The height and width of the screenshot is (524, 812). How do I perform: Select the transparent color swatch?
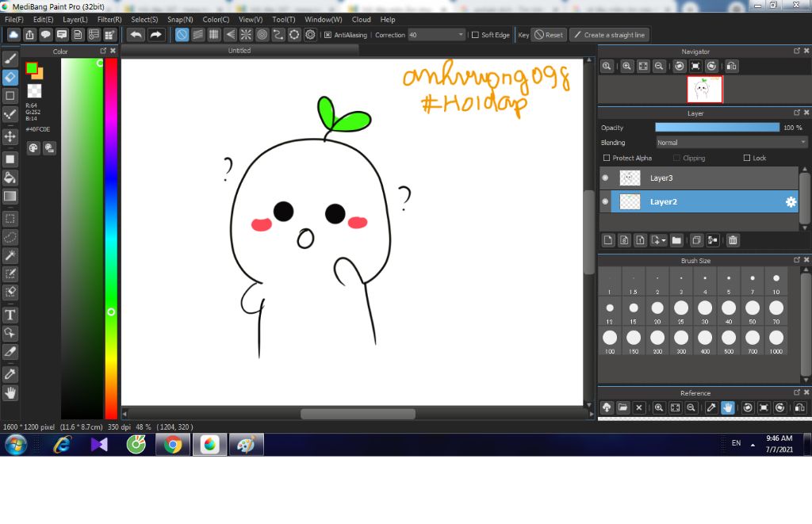coord(34,90)
